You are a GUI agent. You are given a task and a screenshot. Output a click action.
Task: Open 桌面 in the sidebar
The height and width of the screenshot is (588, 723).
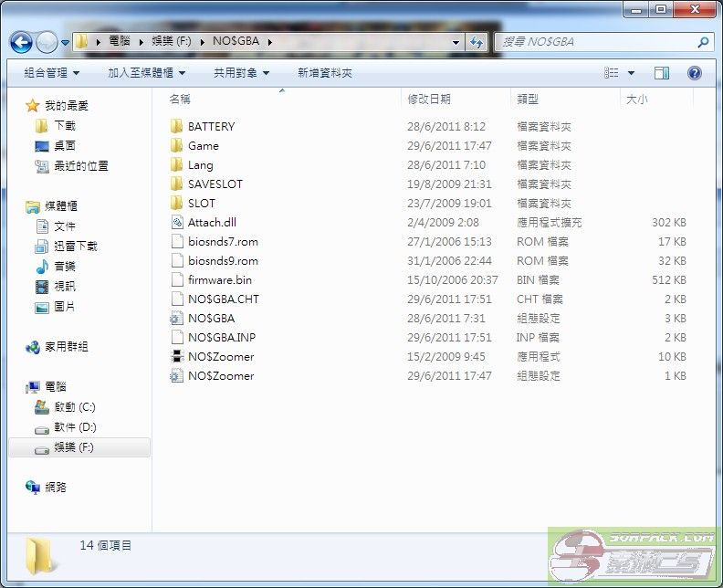pyautogui.click(x=65, y=146)
